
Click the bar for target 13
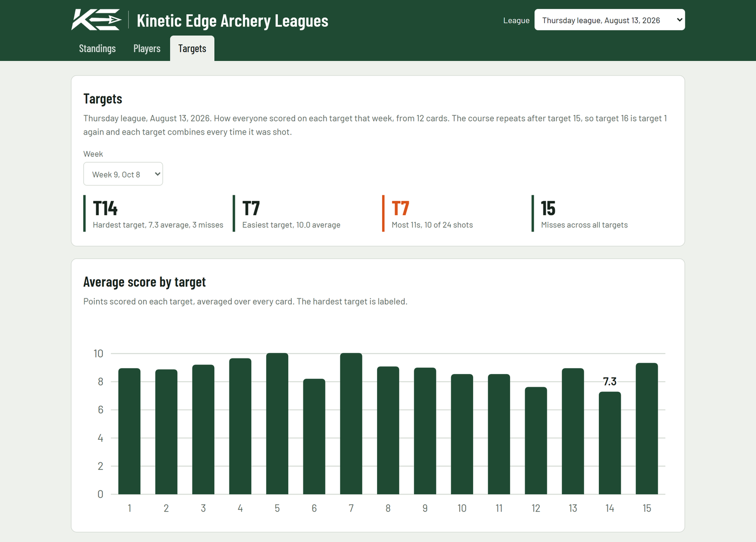pos(573,431)
